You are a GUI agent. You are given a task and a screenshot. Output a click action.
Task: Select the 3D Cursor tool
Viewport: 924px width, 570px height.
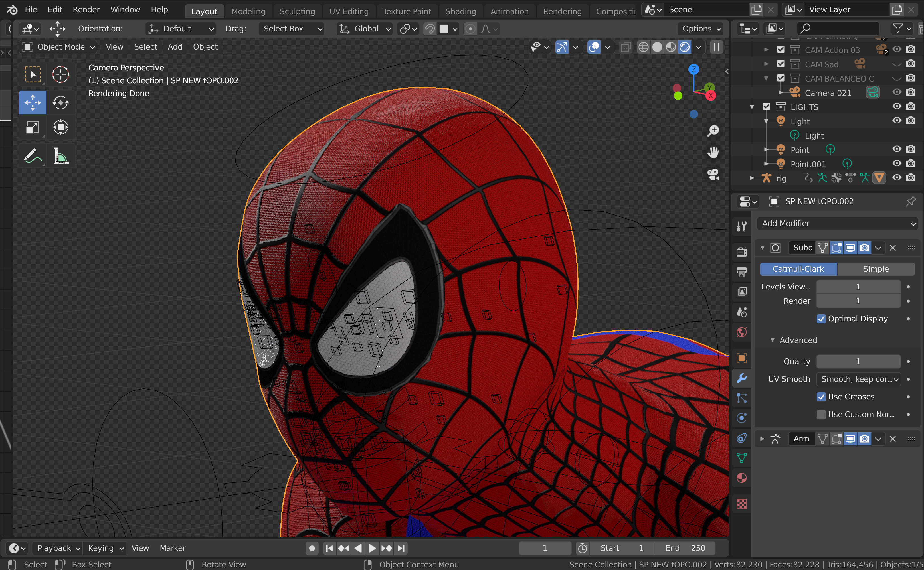60,74
